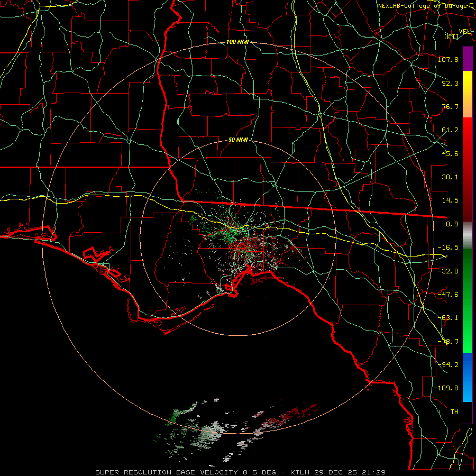Click the TH label below the scale

[454, 412]
